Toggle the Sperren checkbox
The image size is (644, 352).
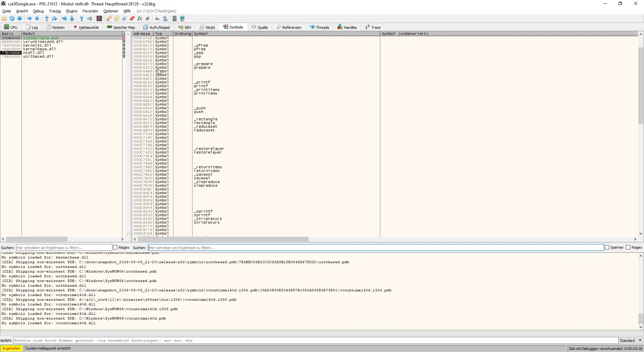[x=607, y=247]
